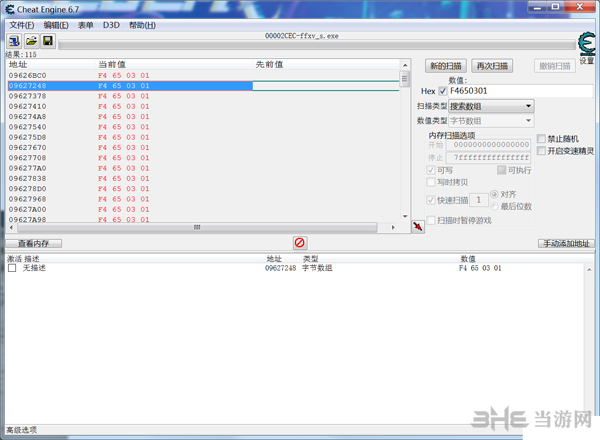Select result row 09627670

point(203,148)
